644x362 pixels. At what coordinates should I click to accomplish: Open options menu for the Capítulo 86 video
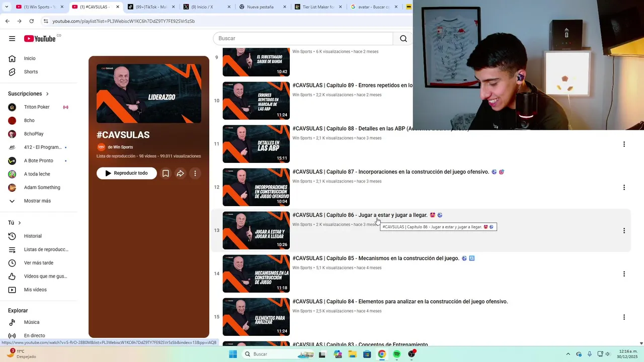point(624,231)
